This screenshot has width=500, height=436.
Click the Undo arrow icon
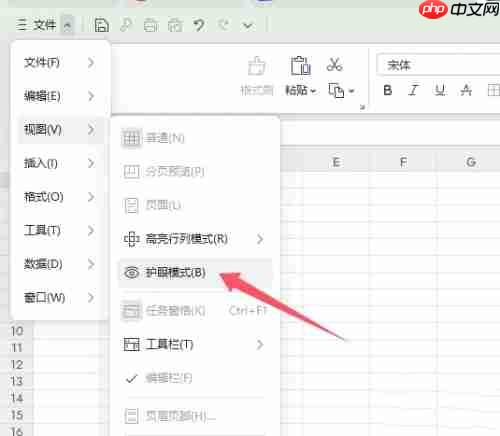click(x=199, y=25)
